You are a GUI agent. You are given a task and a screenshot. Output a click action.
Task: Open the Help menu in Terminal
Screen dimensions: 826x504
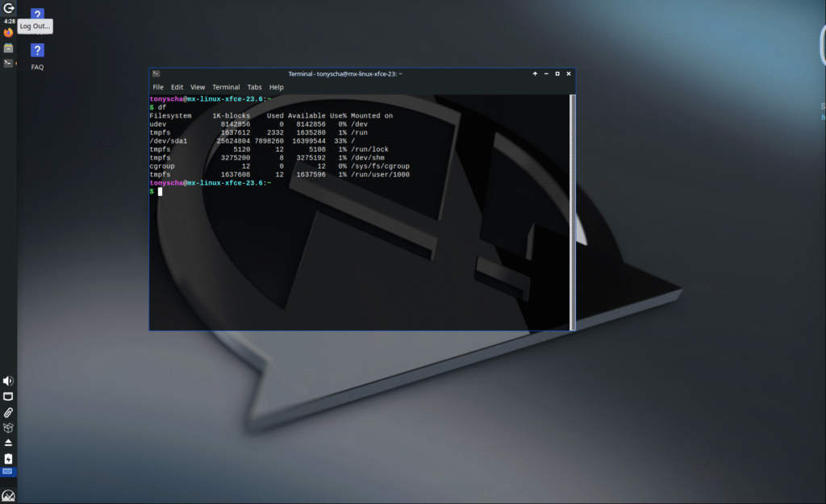[x=277, y=87]
